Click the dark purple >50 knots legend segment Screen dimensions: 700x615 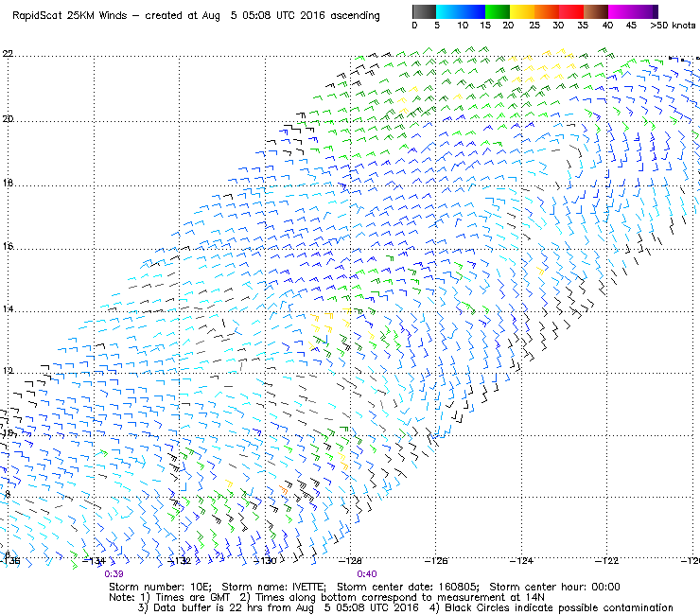tap(656, 11)
